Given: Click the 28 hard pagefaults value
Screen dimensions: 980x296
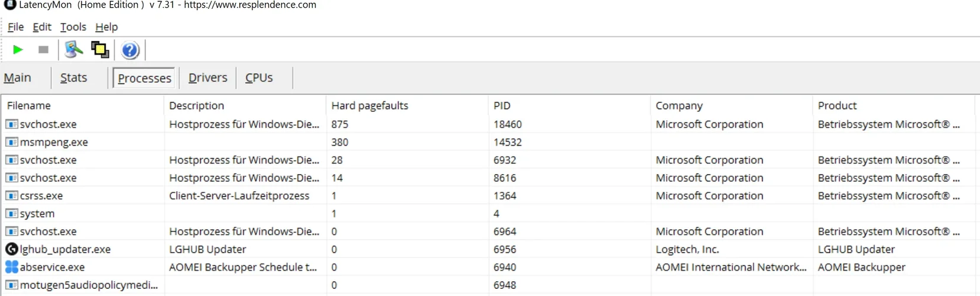Looking at the screenshot, I should (x=337, y=160).
